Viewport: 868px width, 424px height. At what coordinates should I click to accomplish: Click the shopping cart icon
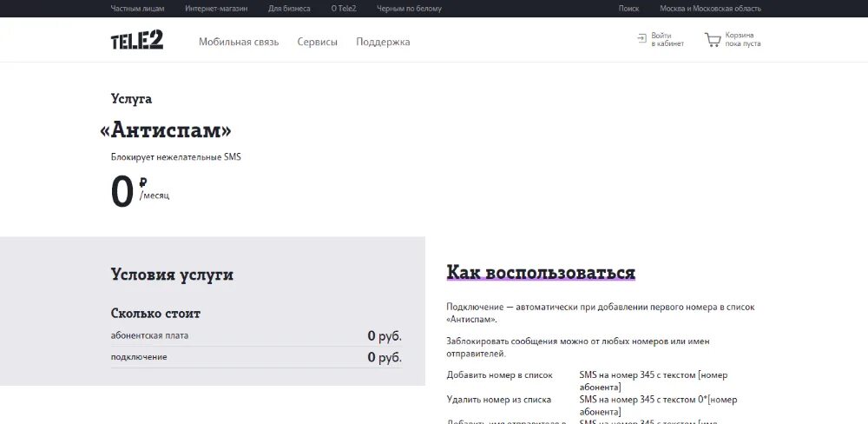coord(713,39)
